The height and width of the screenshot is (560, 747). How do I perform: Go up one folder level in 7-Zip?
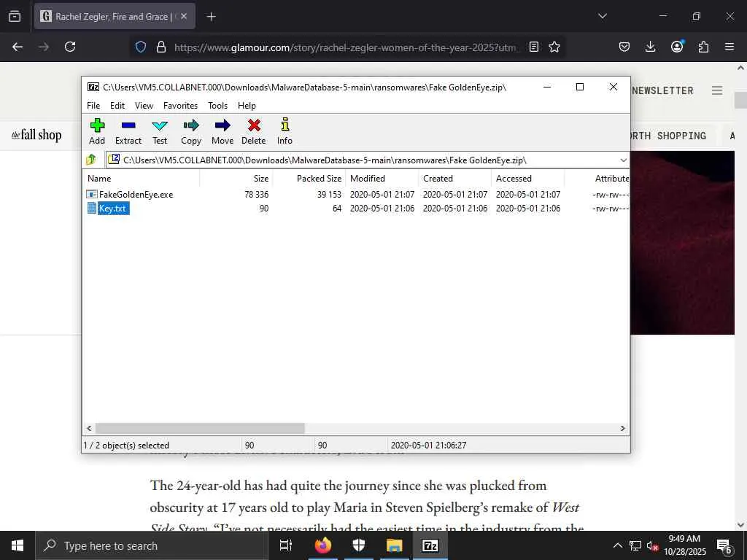[x=91, y=160]
